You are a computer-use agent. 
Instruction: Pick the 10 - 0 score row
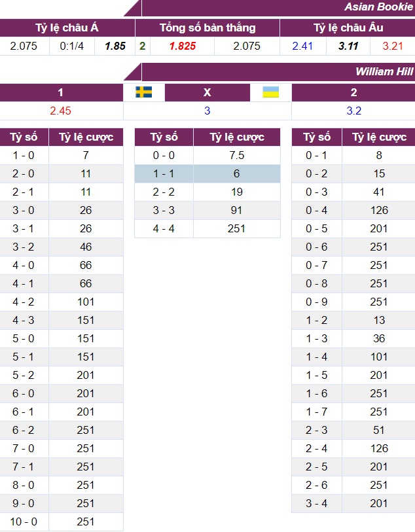(x=62, y=522)
